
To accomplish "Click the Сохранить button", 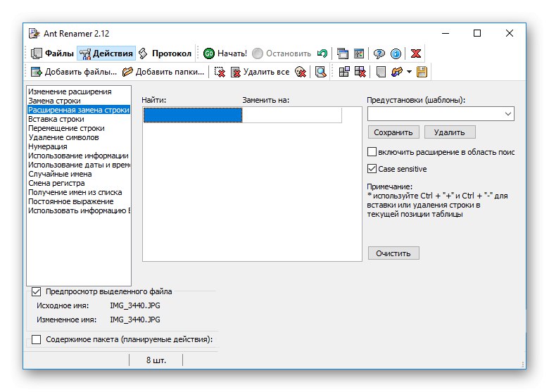I will pyautogui.click(x=393, y=132).
